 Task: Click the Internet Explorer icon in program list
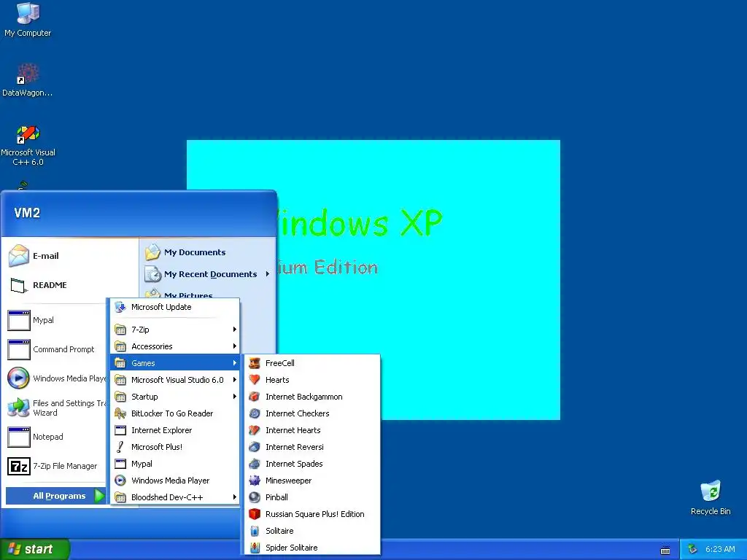coord(120,430)
